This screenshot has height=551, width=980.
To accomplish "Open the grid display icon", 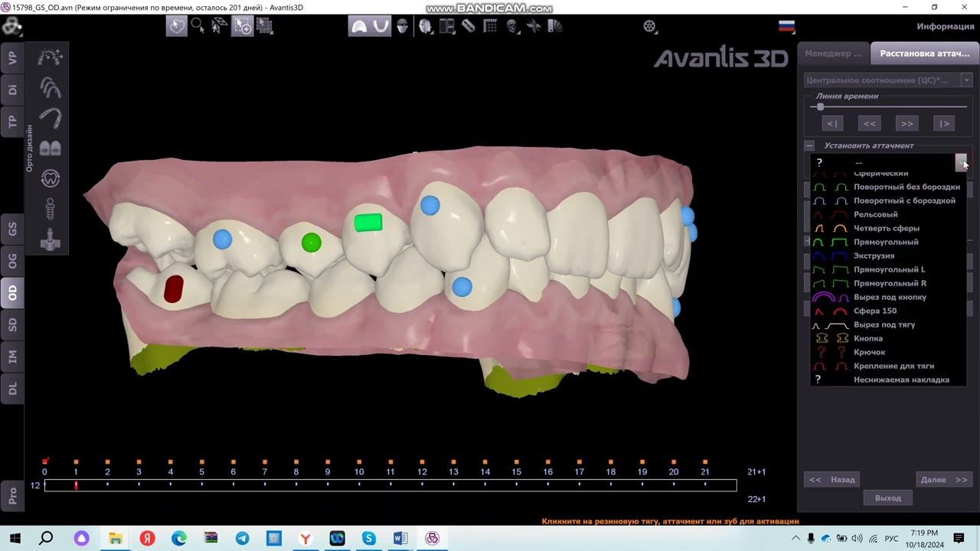I will point(490,26).
